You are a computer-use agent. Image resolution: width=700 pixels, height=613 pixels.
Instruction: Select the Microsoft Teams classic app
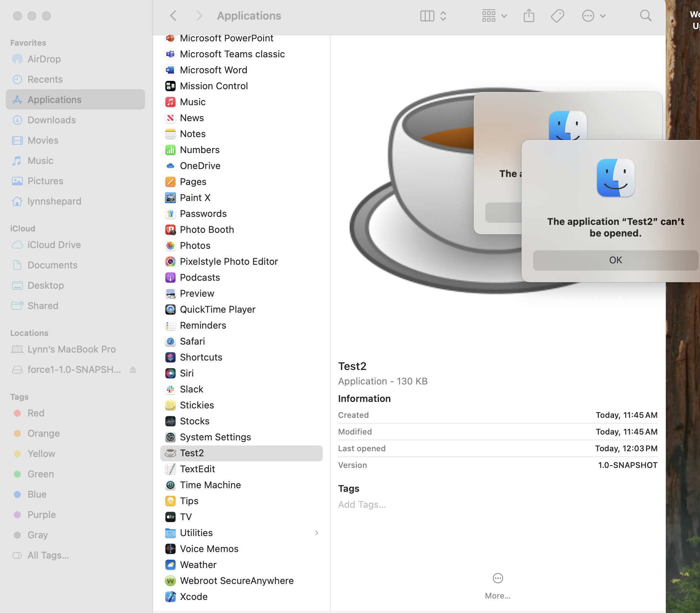241,54
